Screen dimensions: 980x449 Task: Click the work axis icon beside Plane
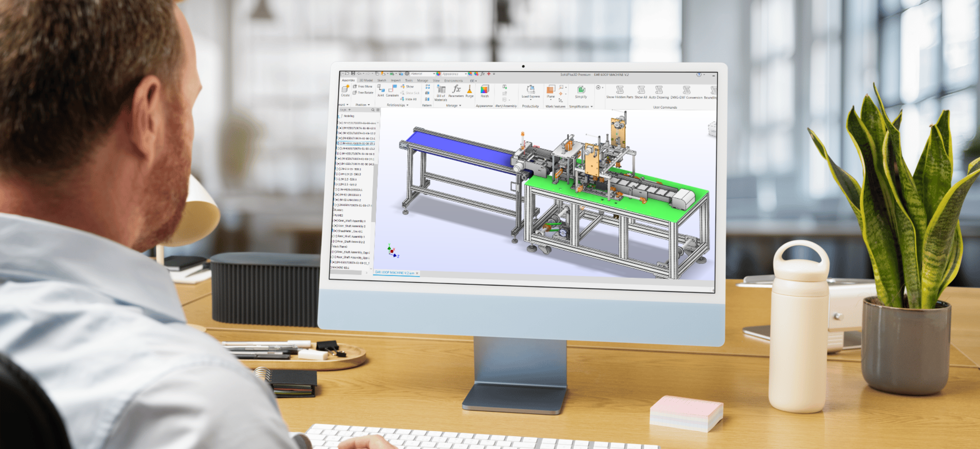(x=561, y=87)
